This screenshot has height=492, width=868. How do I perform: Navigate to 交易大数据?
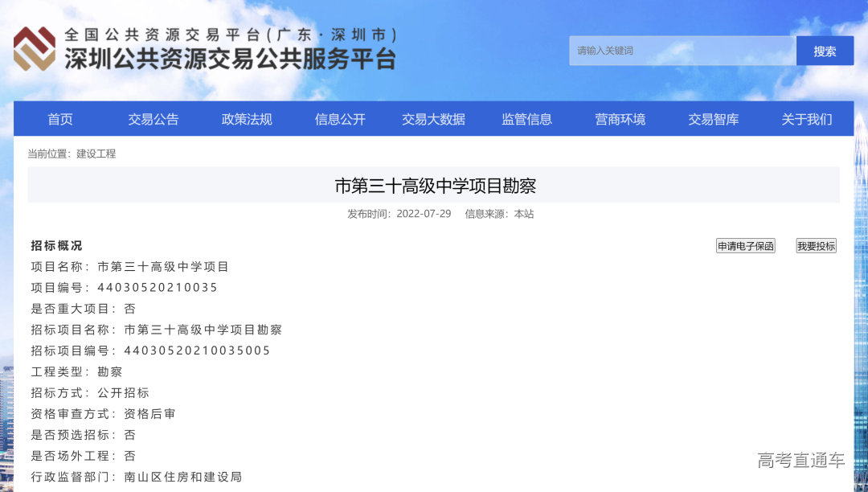pyautogui.click(x=433, y=119)
